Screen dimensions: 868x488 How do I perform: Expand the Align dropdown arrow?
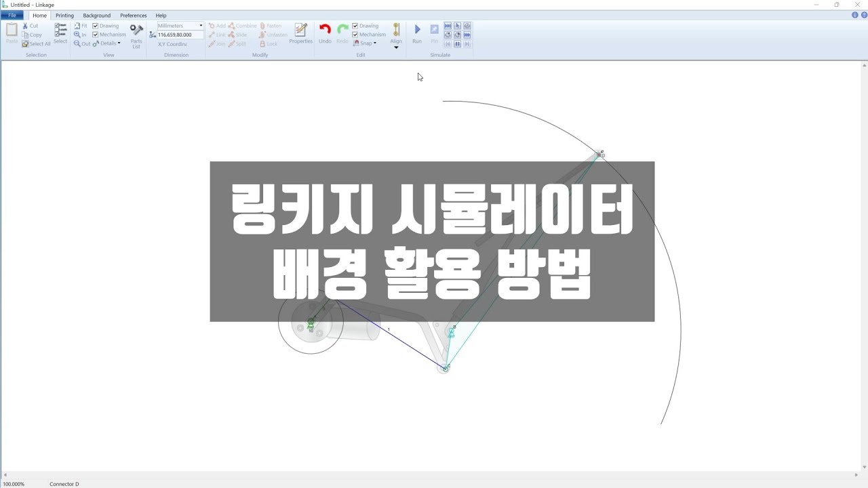click(x=396, y=47)
